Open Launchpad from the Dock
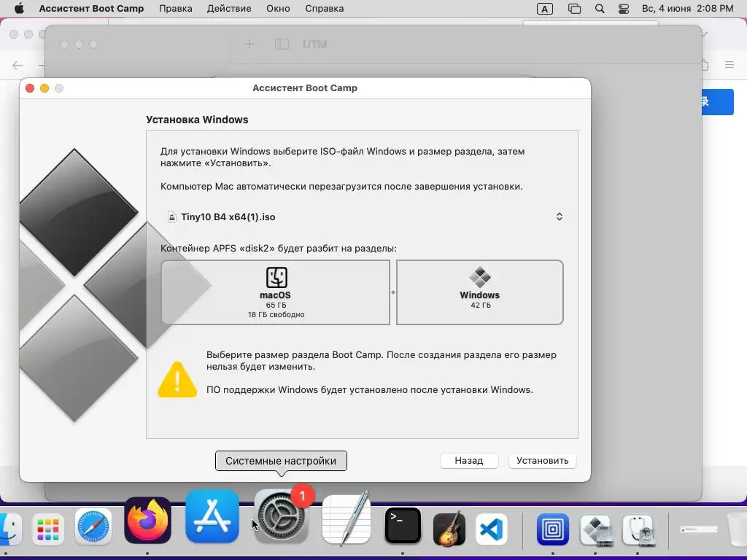This screenshot has width=747, height=560. point(48,529)
